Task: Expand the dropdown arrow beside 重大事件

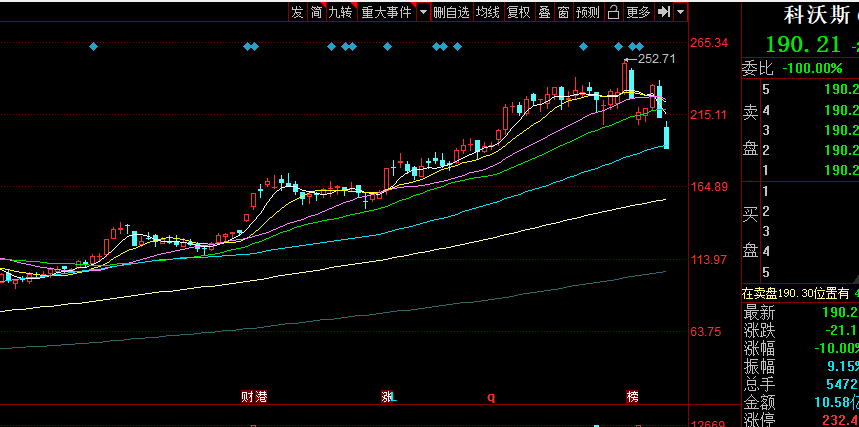Action: click(423, 12)
